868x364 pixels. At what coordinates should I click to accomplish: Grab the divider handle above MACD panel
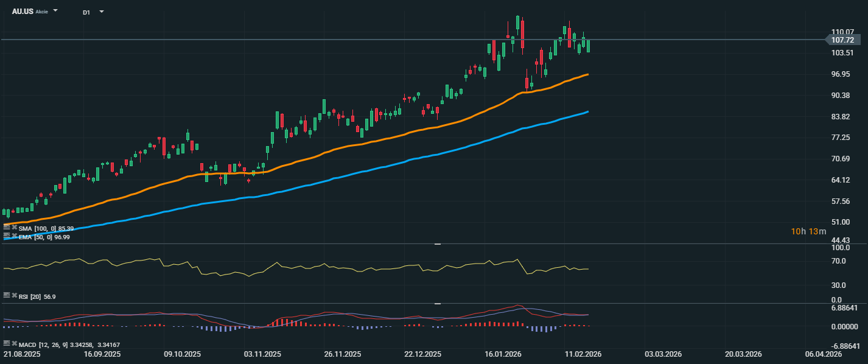tap(437, 303)
